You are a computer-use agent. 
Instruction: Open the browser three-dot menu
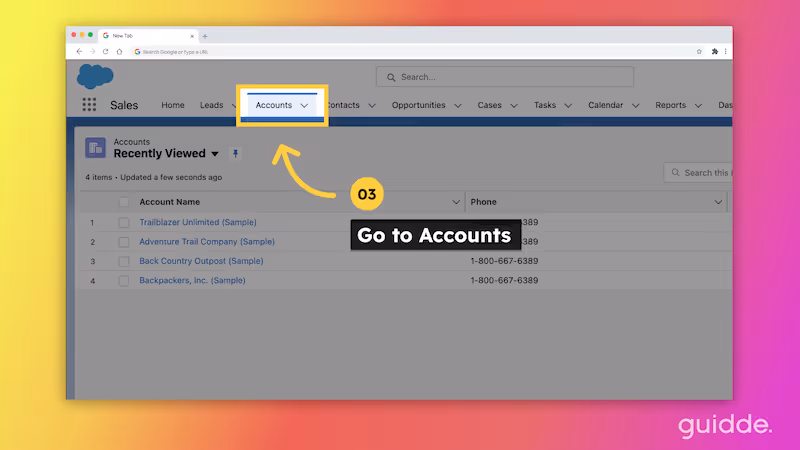point(726,52)
